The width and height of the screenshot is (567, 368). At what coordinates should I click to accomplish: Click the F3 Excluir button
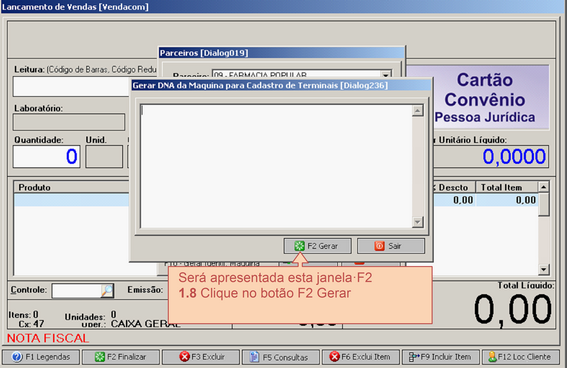(201, 357)
